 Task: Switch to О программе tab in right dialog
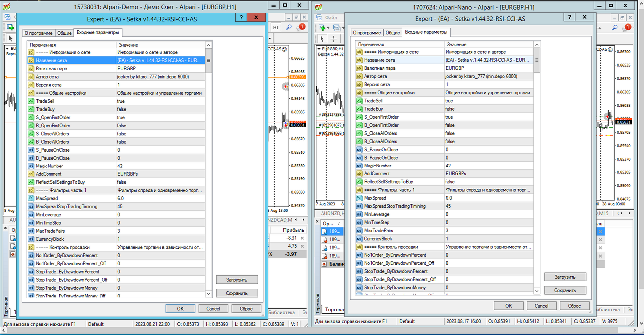tap(366, 33)
